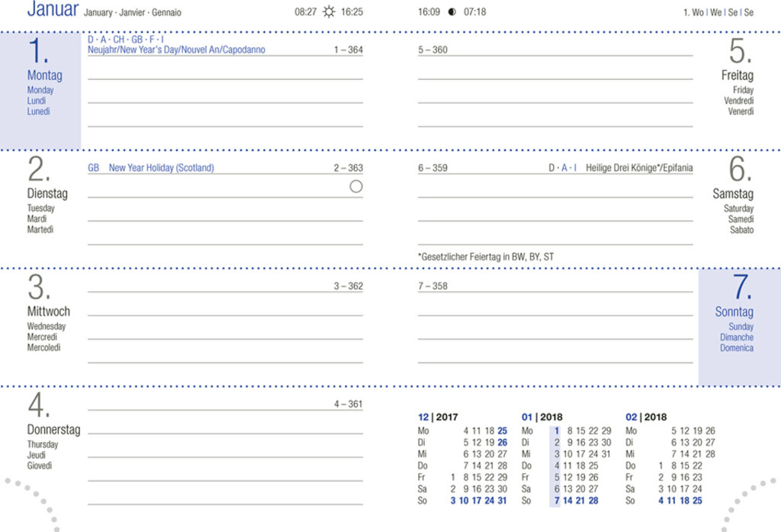
Task: Click 'Domenica' under Sonntag
Action: [737, 348]
